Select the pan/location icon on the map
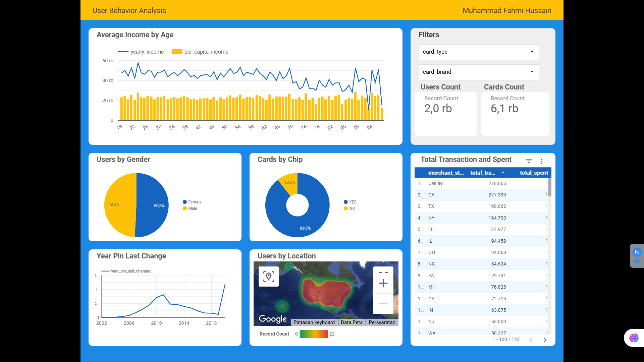Viewport: 644px width, 362px height. click(268, 276)
